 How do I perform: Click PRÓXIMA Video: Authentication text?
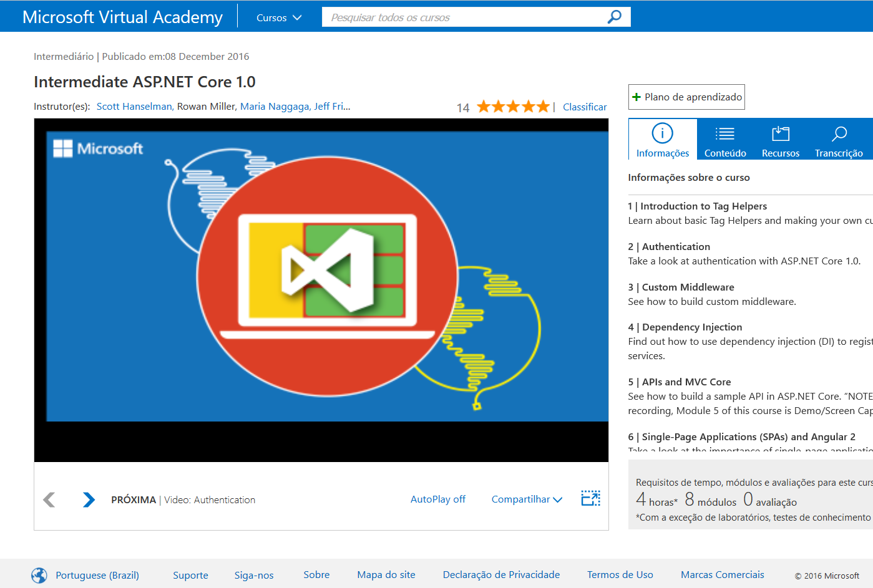tap(183, 500)
